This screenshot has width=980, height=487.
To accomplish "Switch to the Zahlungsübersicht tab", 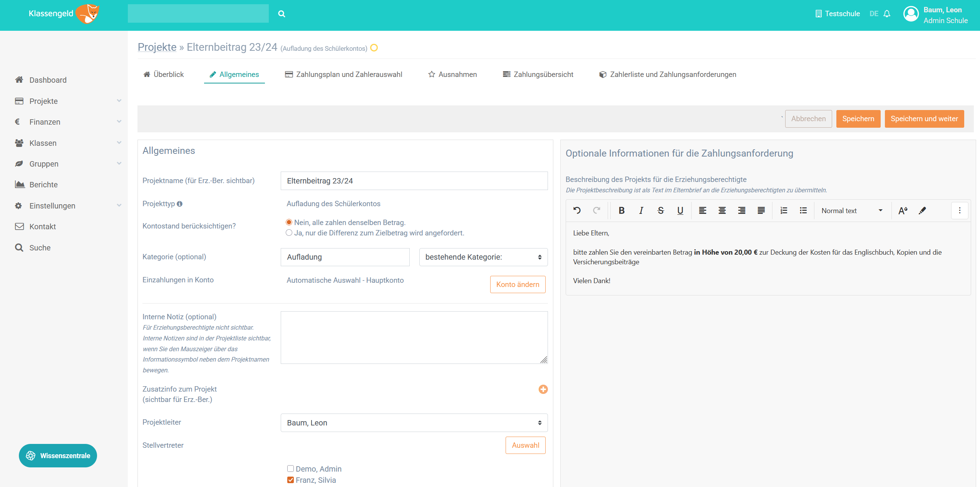I will [538, 74].
